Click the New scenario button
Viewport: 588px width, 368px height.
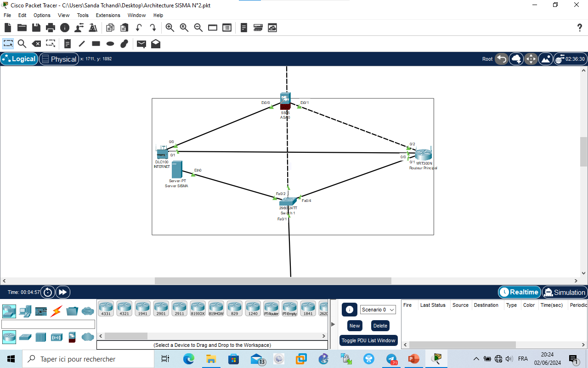pos(355,326)
